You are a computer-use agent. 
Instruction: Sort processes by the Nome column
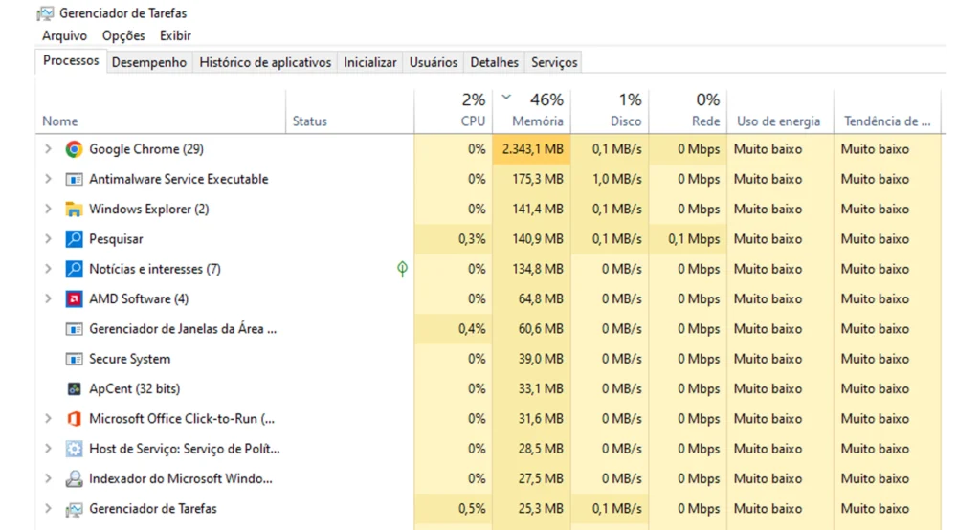(x=161, y=111)
